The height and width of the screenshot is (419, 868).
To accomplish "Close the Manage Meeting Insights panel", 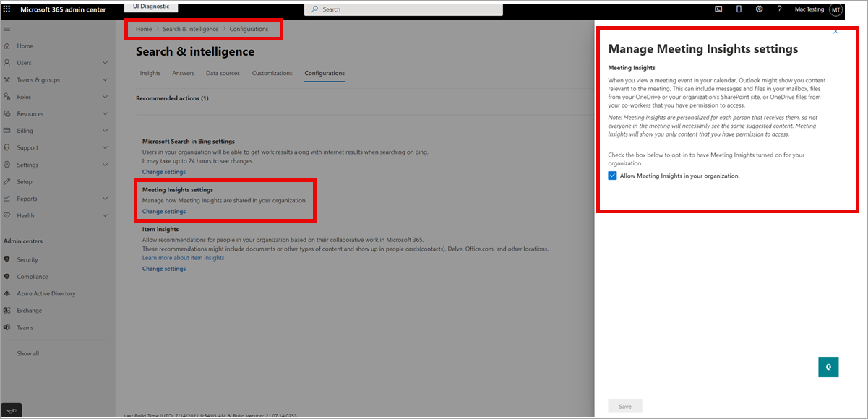I will pos(835,32).
